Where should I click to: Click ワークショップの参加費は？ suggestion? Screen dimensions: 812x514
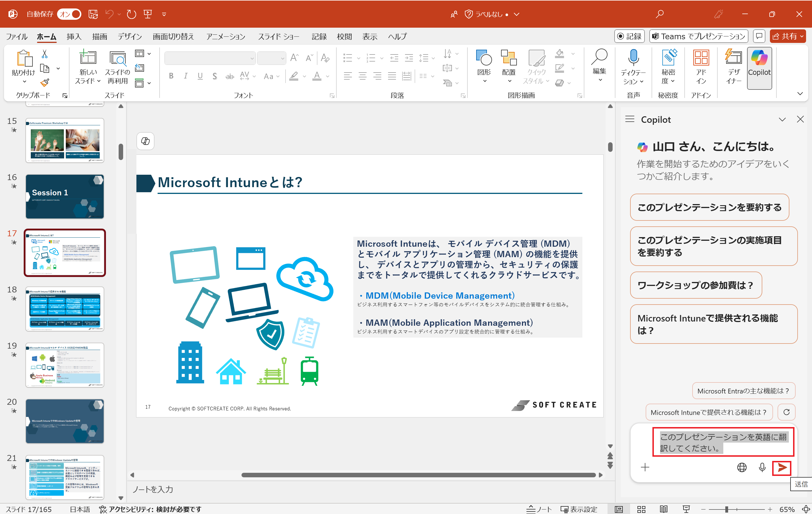click(x=696, y=285)
